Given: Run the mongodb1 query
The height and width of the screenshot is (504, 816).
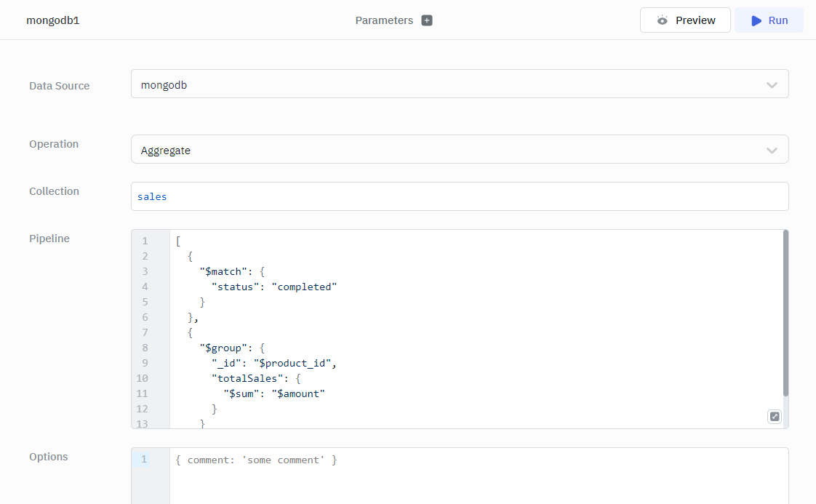Looking at the screenshot, I should pyautogui.click(x=769, y=20).
